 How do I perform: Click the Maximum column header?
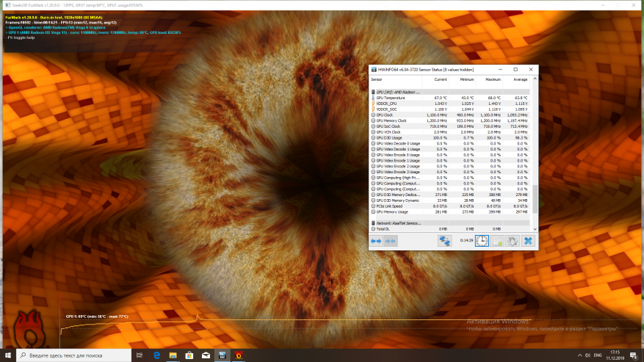(x=493, y=79)
